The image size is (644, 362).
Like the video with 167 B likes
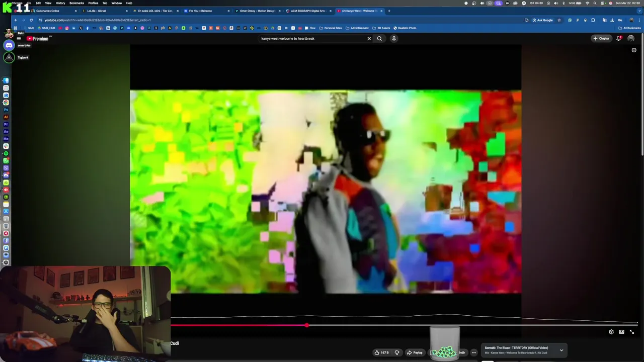382,352
